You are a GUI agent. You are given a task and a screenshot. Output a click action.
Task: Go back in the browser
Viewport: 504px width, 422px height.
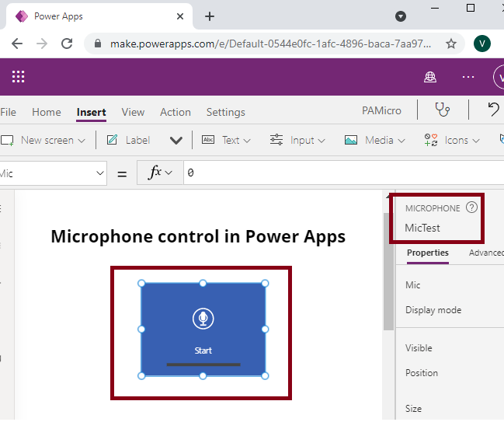click(x=17, y=44)
